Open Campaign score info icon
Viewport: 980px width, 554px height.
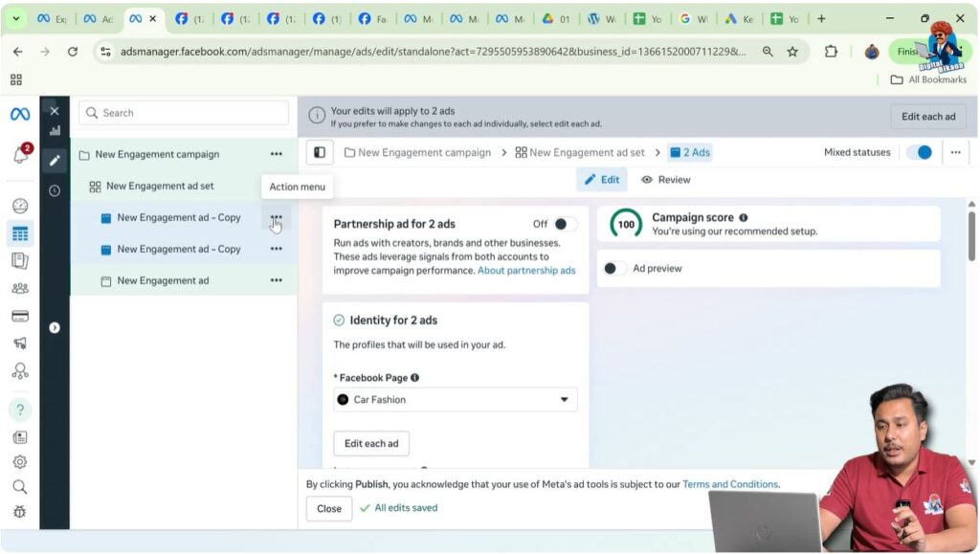[x=743, y=217]
